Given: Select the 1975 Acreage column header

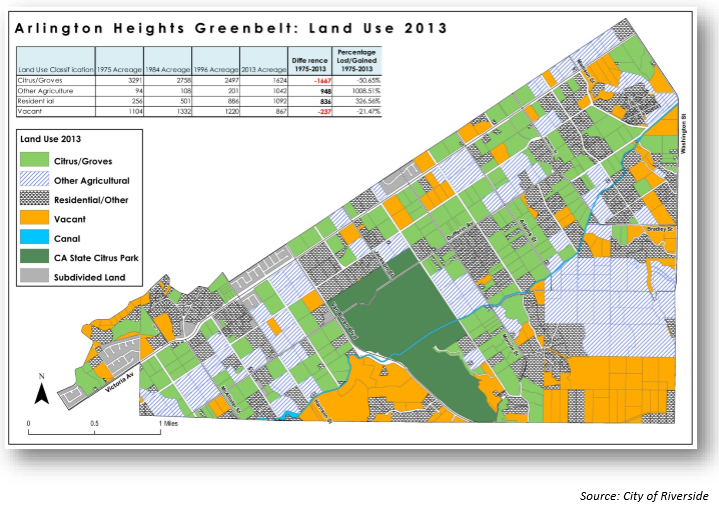Looking at the screenshot, I should (118, 68).
